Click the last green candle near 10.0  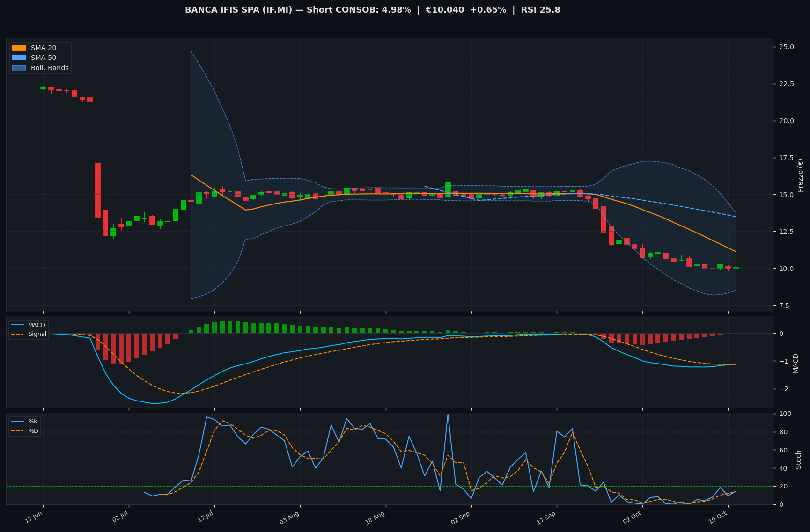tap(736, 268)
